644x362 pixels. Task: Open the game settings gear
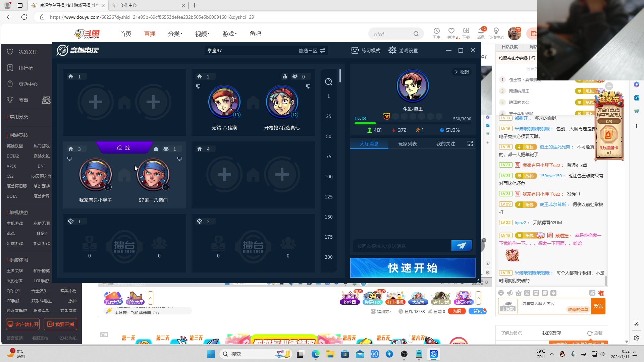coord(392,50)
